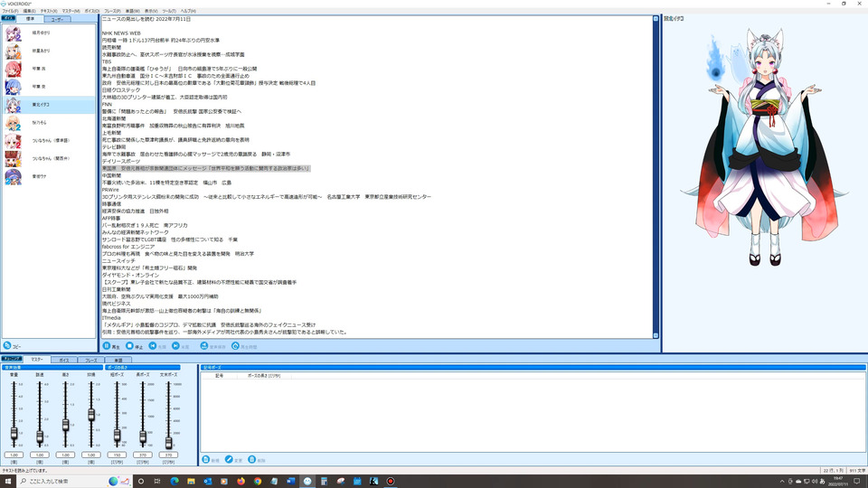Click the コピー copy voice icon

[x=7, y=346]
